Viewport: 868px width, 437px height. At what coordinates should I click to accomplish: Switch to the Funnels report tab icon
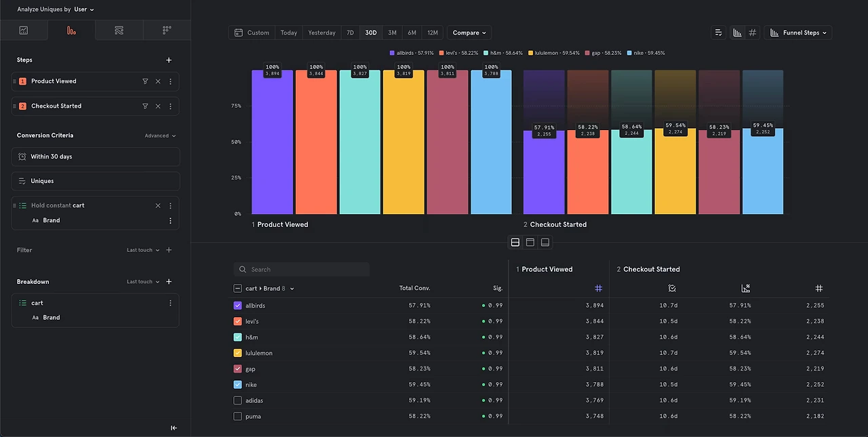(71, 30)
